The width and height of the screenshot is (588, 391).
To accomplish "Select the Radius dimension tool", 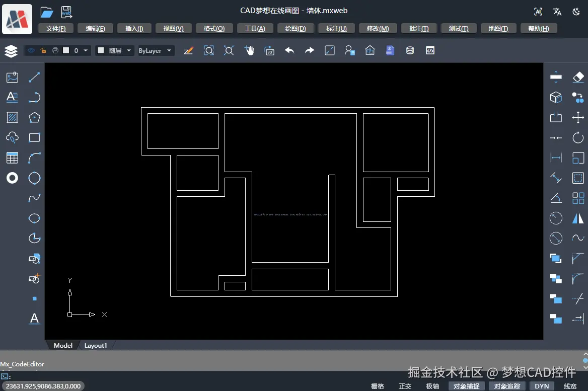I will [x=556, y=218].
